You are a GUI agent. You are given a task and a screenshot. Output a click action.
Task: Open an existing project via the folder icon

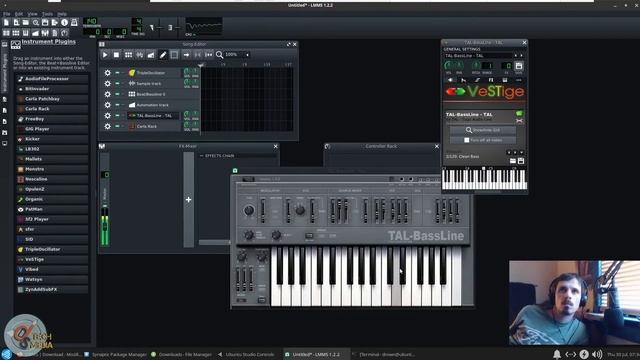click(x=26, y=23)
